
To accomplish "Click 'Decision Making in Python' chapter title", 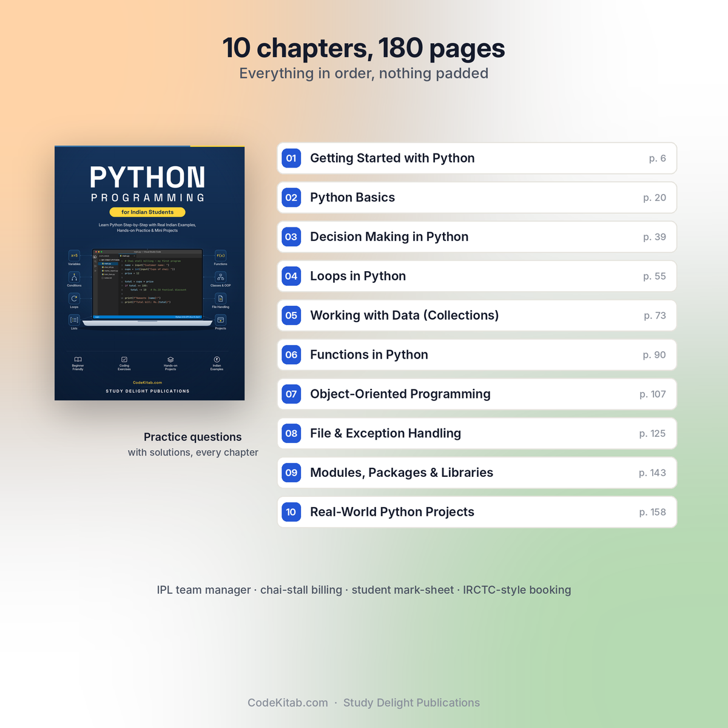I will tap(389, 237).
